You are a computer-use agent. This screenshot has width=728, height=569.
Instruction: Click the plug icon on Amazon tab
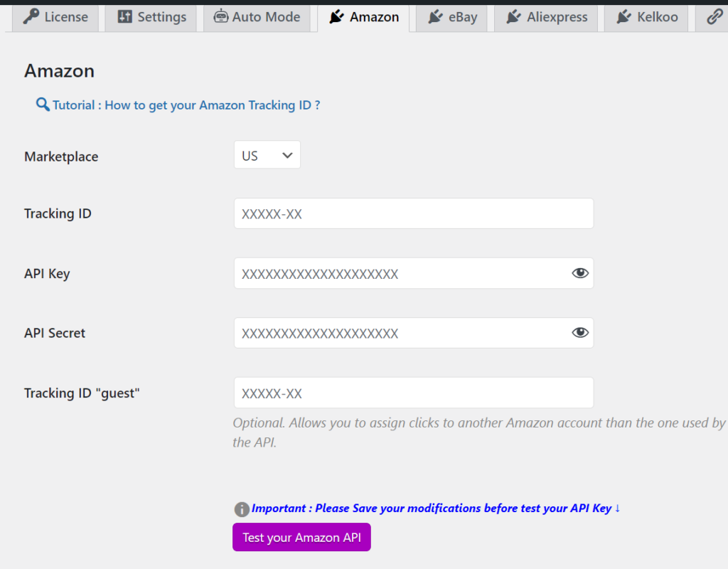(x=336, y=17)
